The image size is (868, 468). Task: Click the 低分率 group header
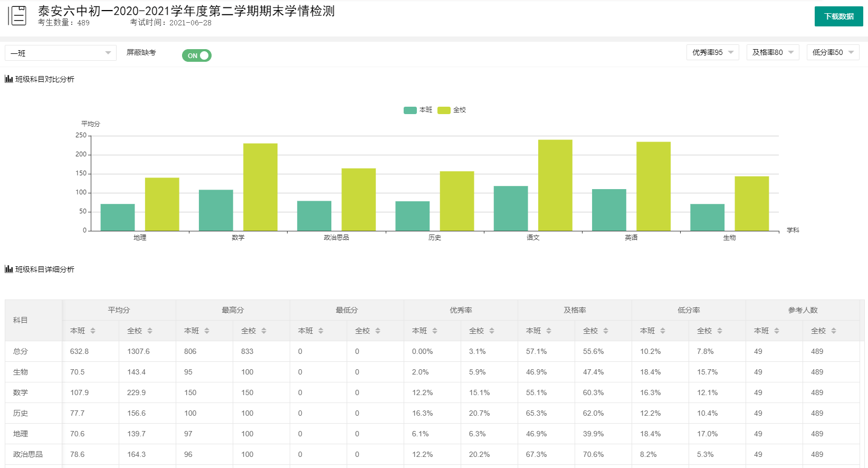[689, 310]
